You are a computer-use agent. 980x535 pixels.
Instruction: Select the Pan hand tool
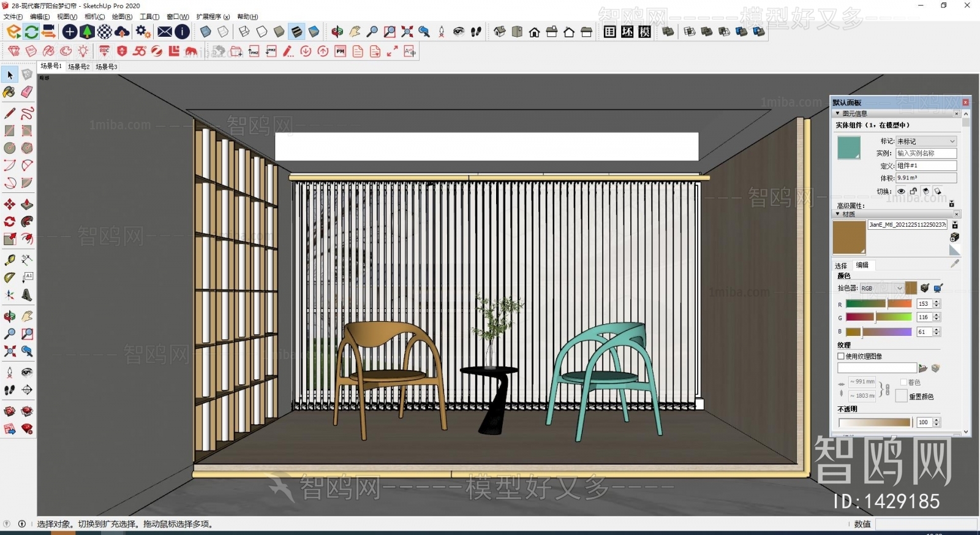click(x=355, y=31)
